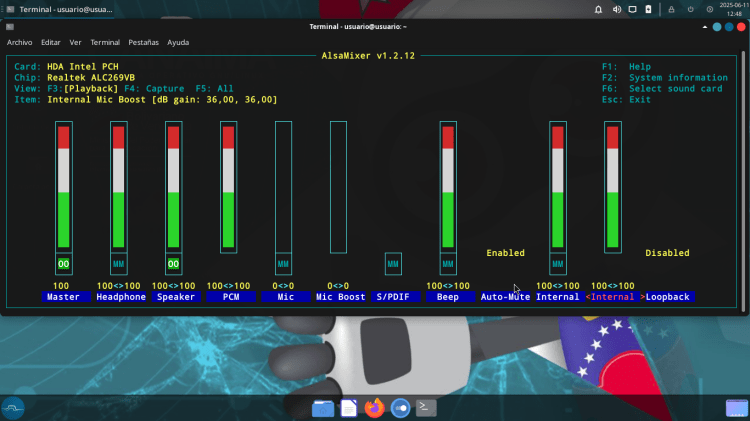
Task: Unmute the S/PDIF channel indicator
Action: point(393,264)
